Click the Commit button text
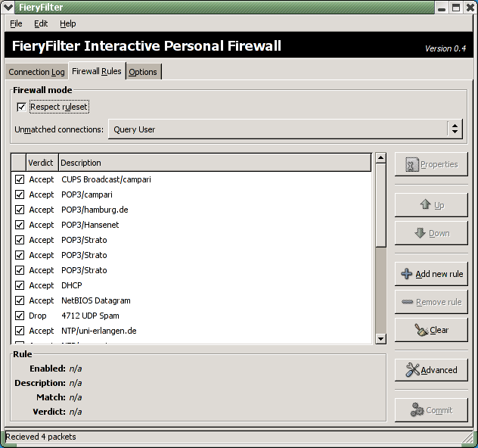478x448 pixels. [x=439, y=410]
